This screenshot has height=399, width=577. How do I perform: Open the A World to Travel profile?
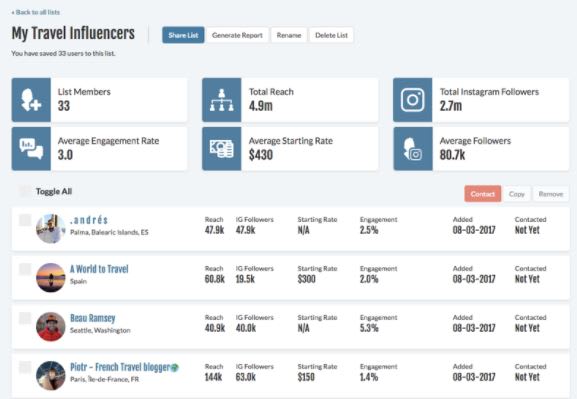(x=99, y=269)
